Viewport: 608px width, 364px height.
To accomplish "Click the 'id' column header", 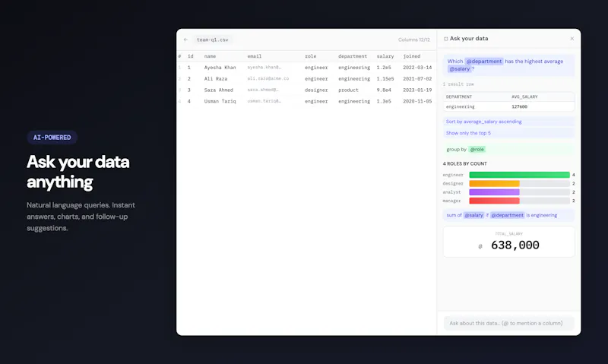I will [191, 56].
